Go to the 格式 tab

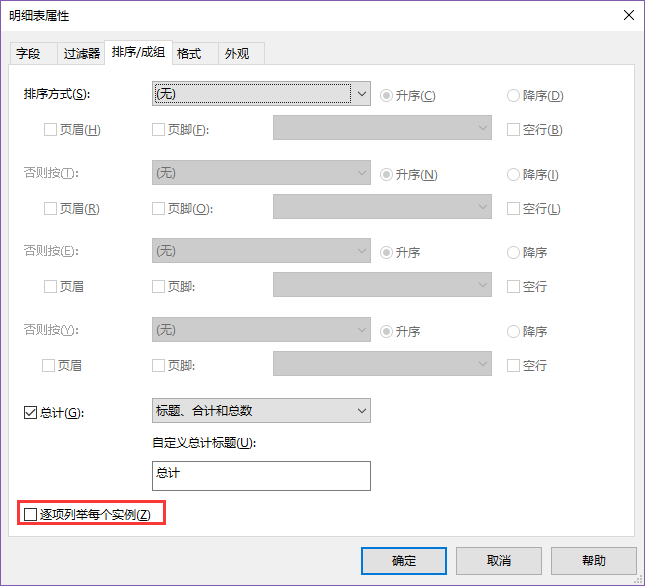click(x=195, y=53)
